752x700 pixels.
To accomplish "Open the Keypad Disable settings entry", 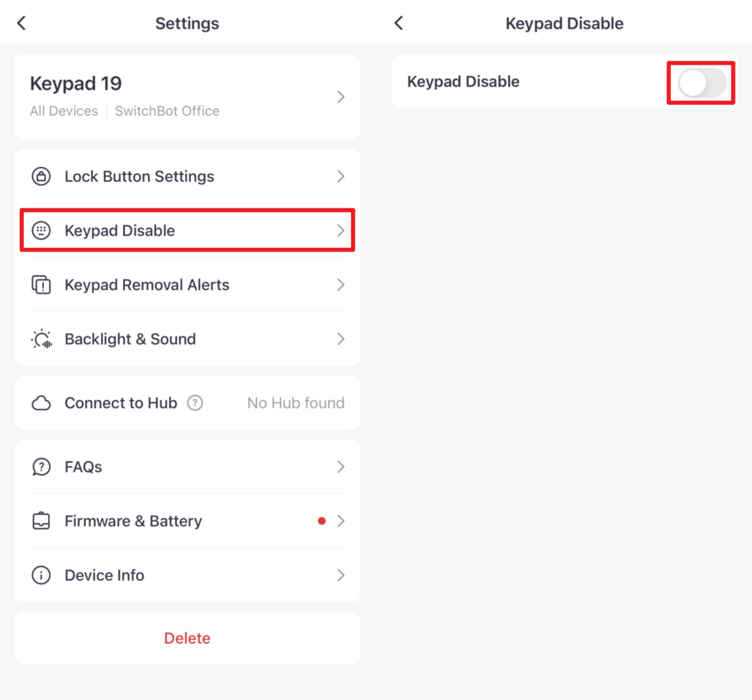I will coord(187,231).
